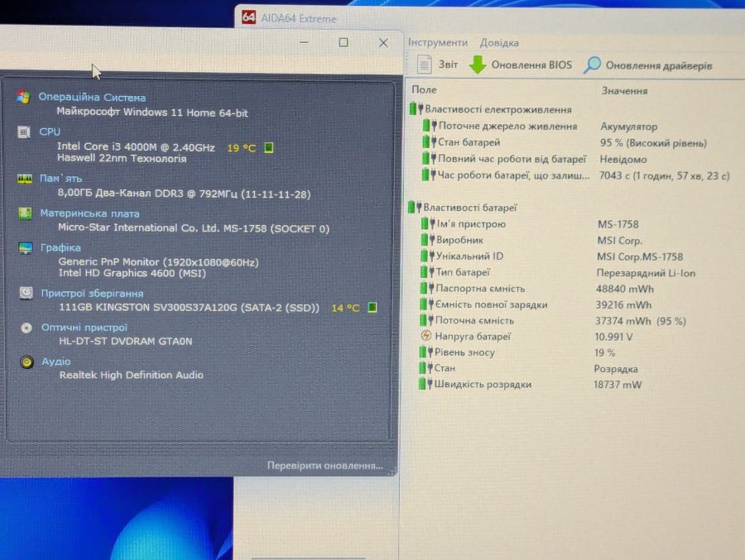This screenshot has height=560, width=745.
Task: Click the 10.991 V value
Action: coord(613,337)
